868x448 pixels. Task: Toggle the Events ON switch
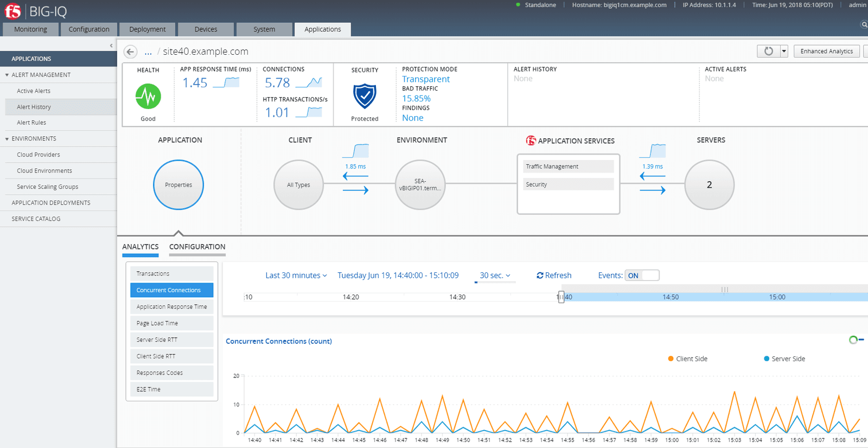tap(642, 276)
